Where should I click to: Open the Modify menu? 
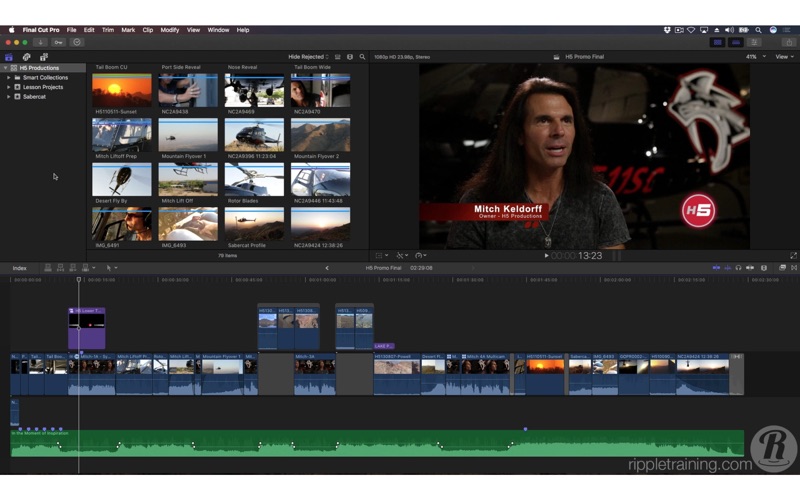[x=169, y=30]
